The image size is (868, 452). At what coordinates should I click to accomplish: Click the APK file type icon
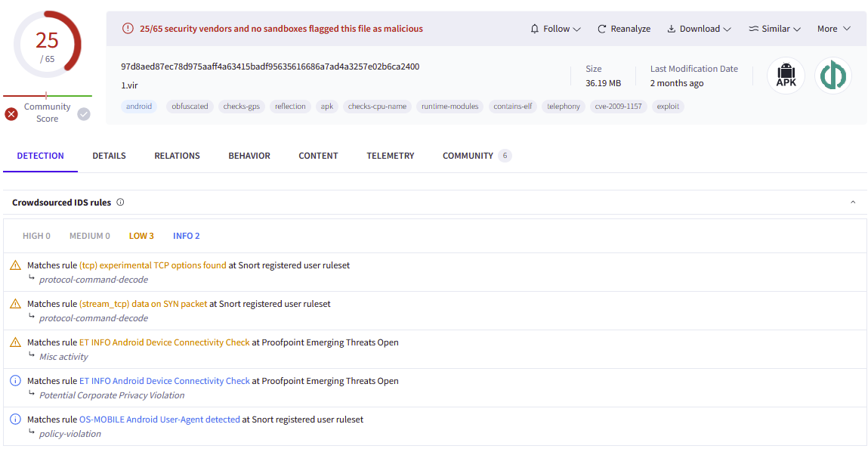point(786,76)
